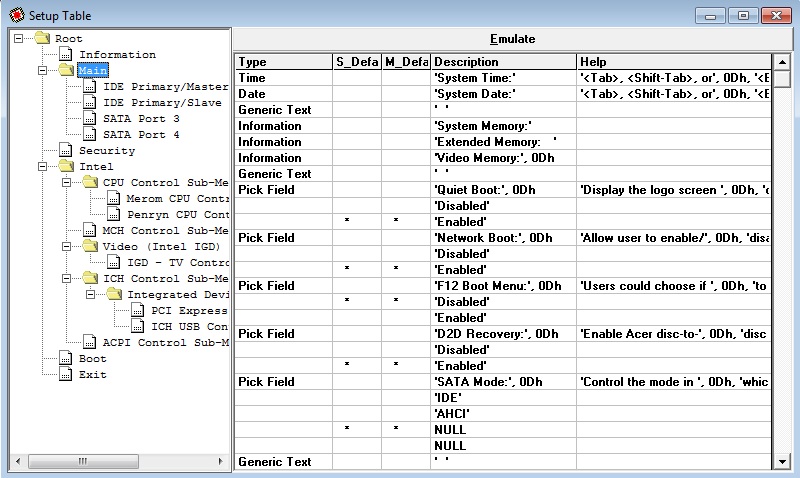Select the 'AHCI' option cell

pos(504,414)
